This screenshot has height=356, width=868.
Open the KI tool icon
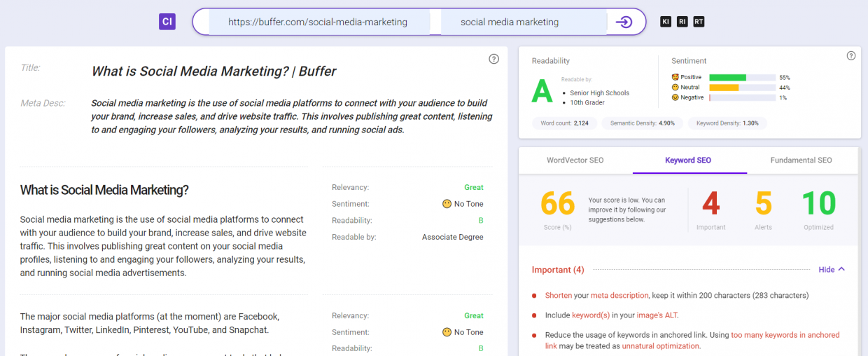pos(666,22)
